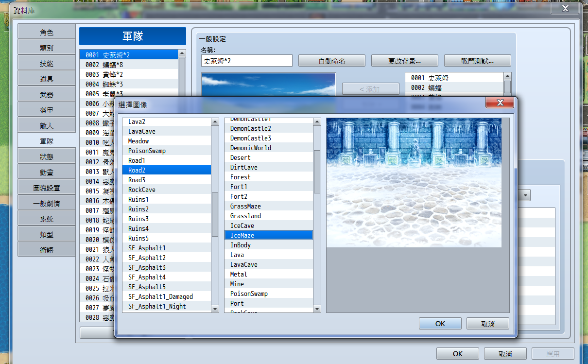Click the 名稱 input field

coord(247,61)
